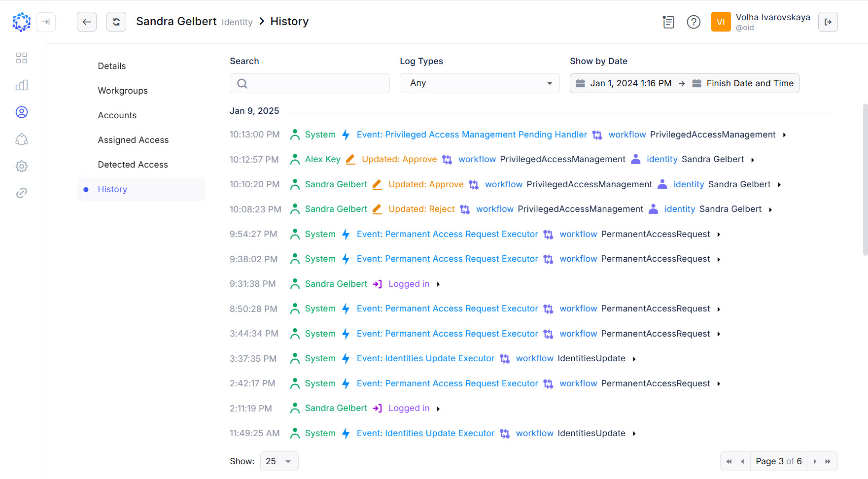868x479 pixels.
Task: Click the refresh icon in header
Action: [x=116, y=22]
